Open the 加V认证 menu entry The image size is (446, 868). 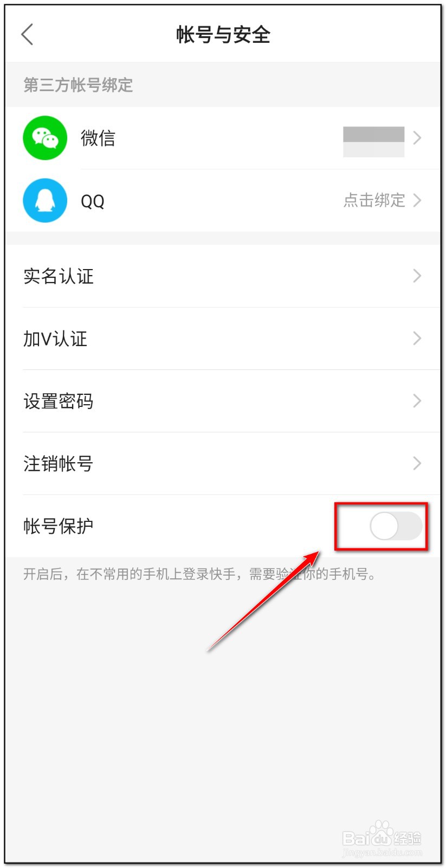tap(223, 339)
